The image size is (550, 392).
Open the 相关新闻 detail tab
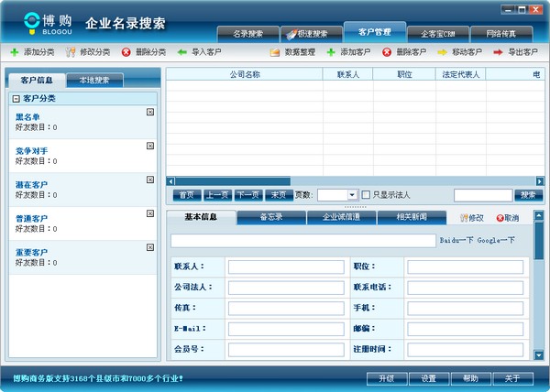tap(412, 217)
